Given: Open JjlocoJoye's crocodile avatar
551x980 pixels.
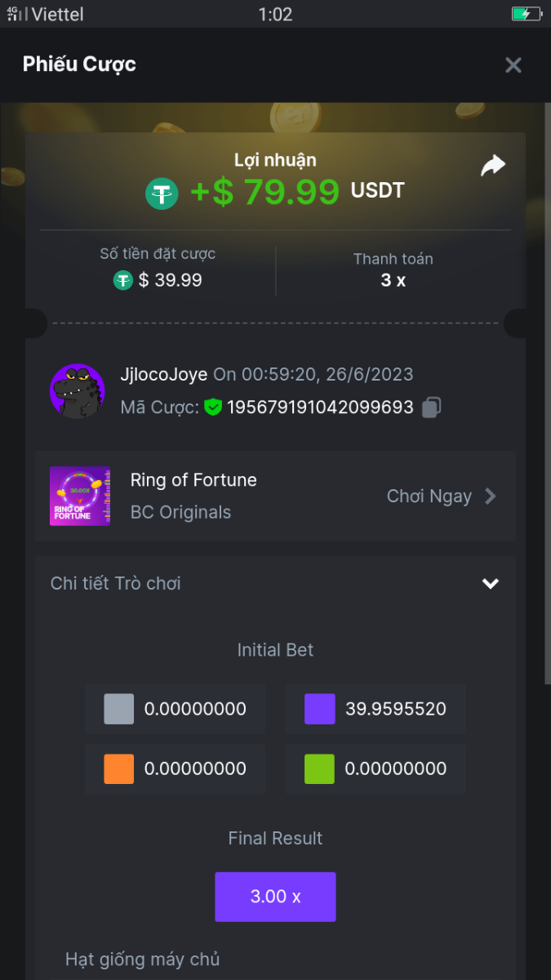Looking at the screenshot, I should 78,391.
